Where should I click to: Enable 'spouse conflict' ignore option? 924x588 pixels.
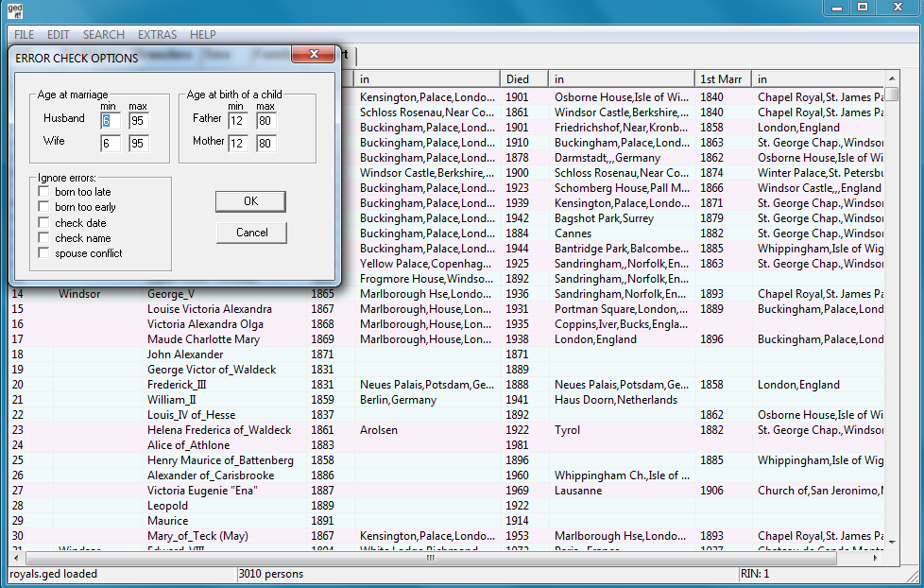point(43,253)
